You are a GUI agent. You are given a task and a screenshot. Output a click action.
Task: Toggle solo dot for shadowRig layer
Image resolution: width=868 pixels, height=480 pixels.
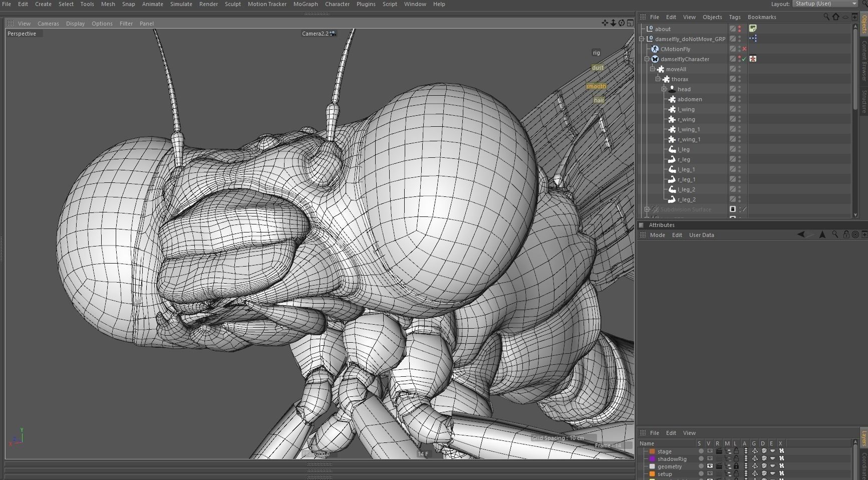(701, 458)
